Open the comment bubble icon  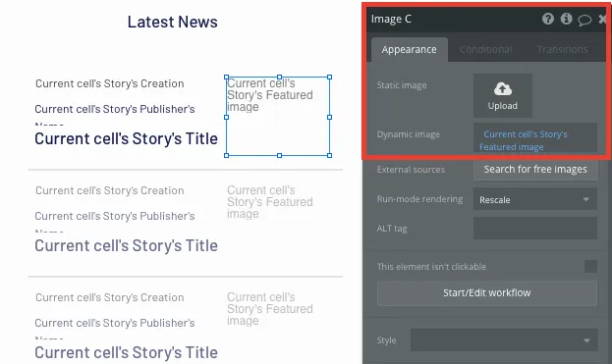[x=584, y=19]
